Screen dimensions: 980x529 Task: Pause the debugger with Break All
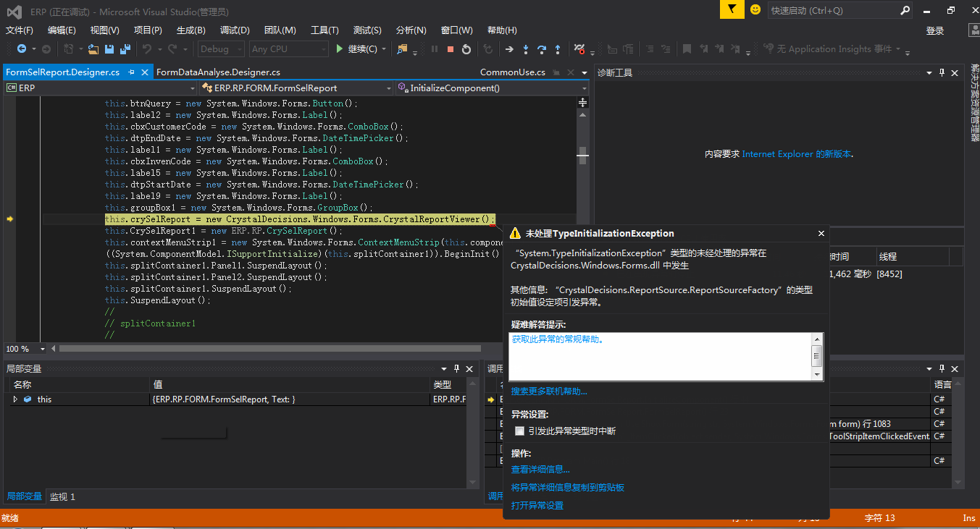[x=435, y=49]
